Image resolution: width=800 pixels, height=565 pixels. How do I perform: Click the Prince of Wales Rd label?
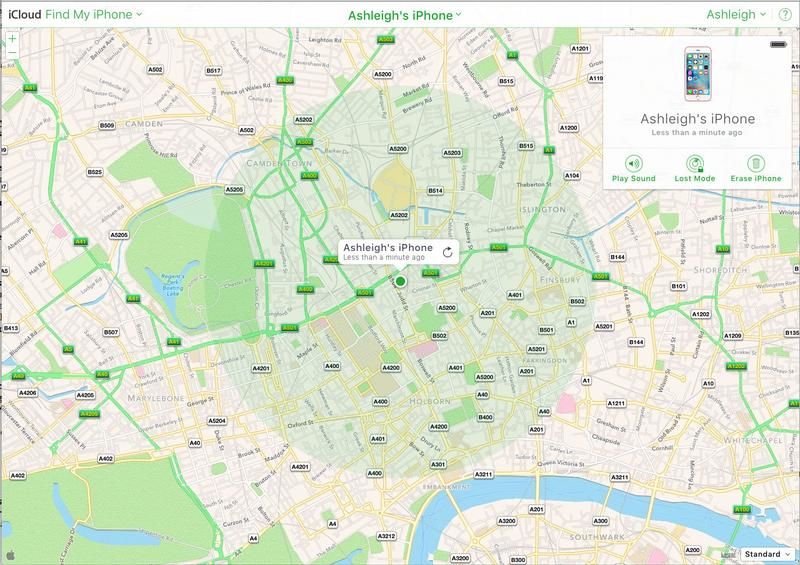(245, 89)
